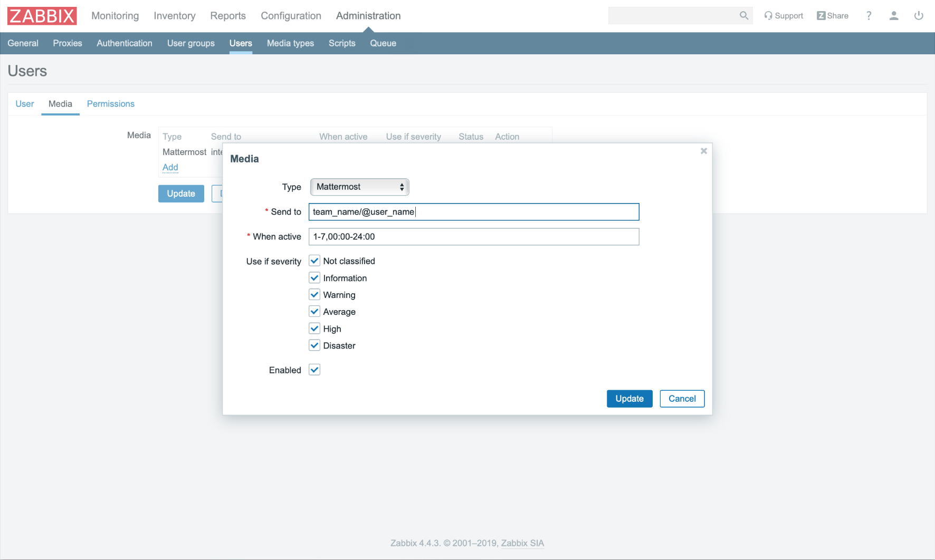Viewport: 935px width, 560px height.
Task: Open the help question mark icon
Action: coord(869,16)
